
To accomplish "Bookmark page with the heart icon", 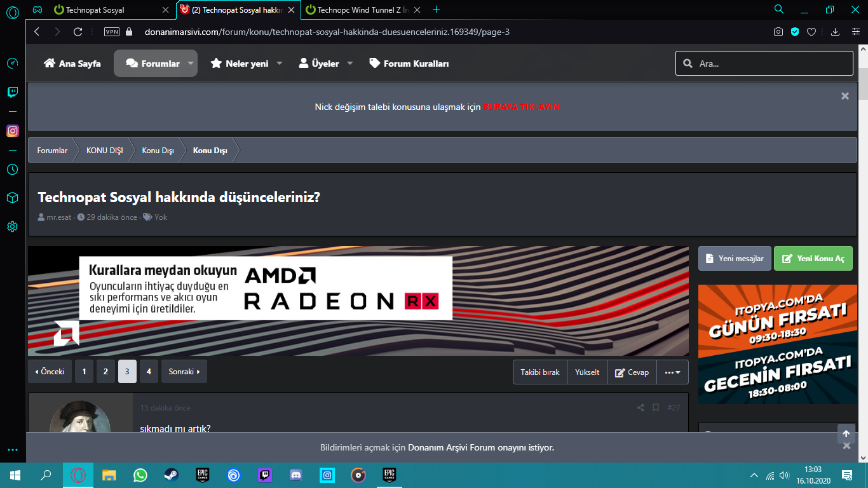I will [811, 32].
